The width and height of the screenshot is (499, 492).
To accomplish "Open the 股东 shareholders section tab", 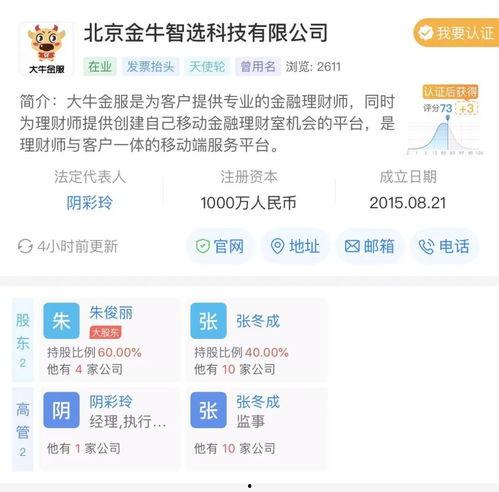I will click(23, 340).
